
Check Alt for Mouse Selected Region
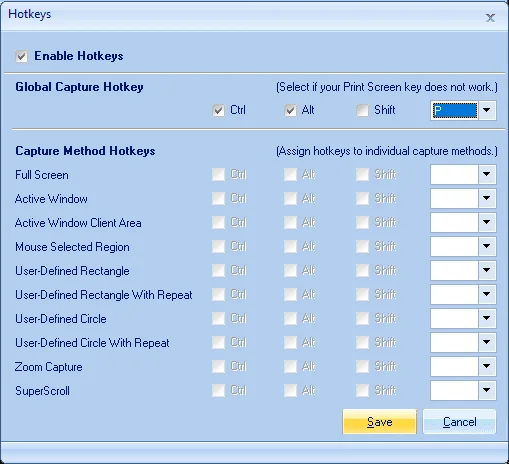(290, 246)
